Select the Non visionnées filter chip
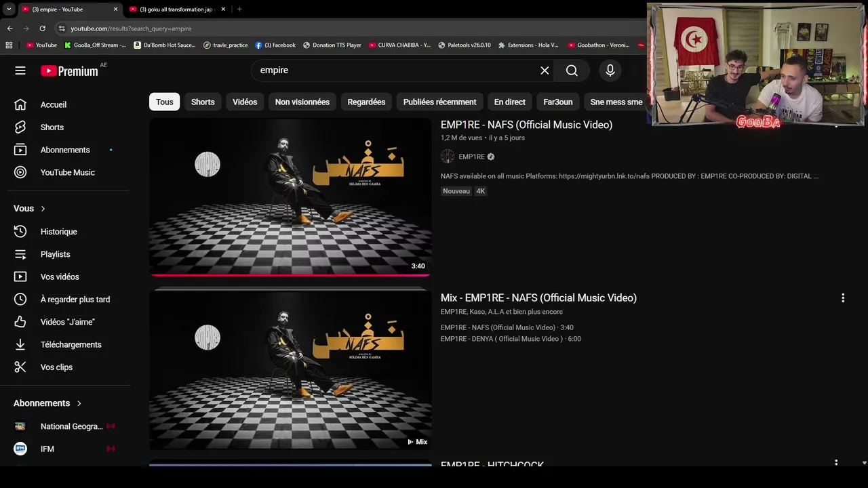 point(302,102)
